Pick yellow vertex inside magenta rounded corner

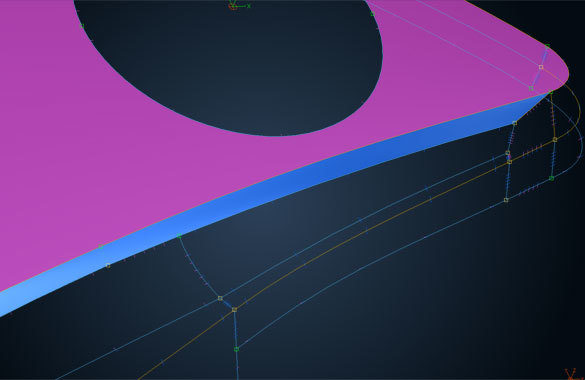coord(541,67)
